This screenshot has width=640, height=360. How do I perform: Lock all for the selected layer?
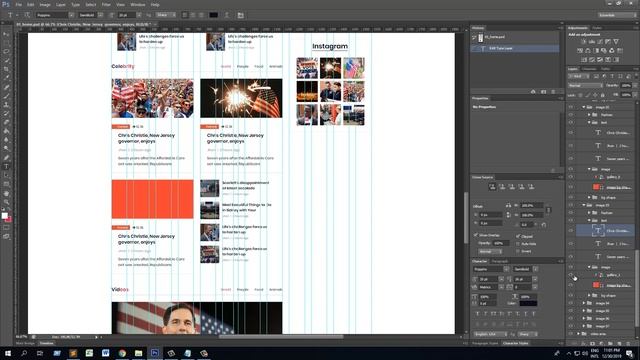[602, 95]
